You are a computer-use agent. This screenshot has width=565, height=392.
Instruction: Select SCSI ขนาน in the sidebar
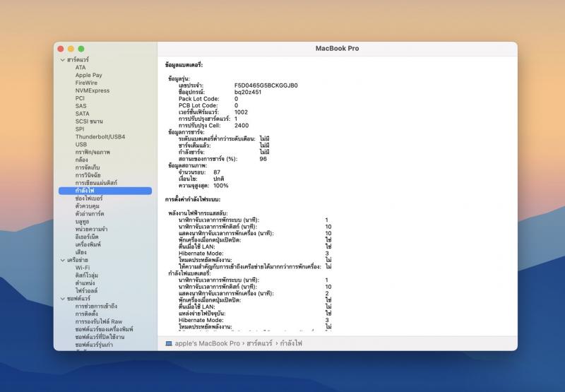[89, 121]
